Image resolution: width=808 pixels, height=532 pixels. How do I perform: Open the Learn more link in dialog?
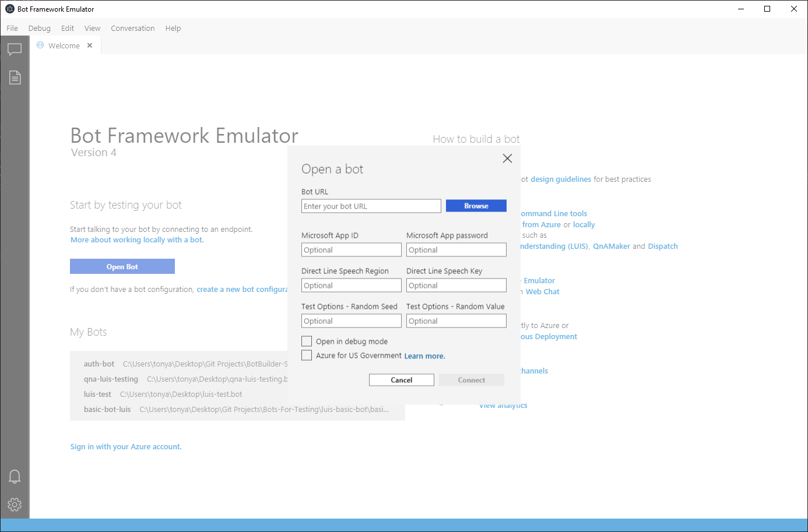coord(424,356)
